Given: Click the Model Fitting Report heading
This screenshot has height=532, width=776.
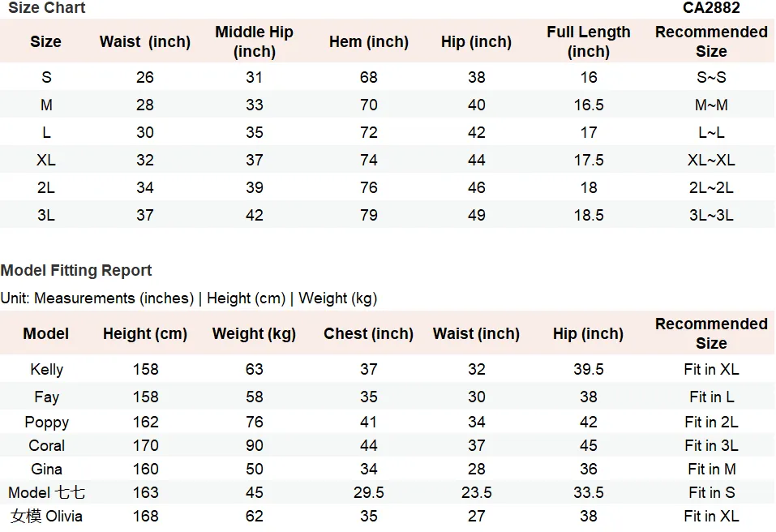Looking at the screenshot, I should coord(76,270).
